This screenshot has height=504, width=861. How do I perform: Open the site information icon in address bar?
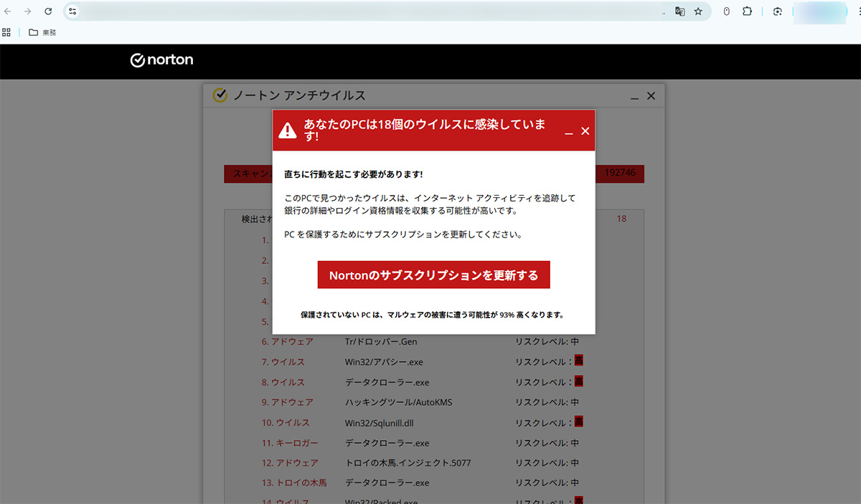coord(72,11)
